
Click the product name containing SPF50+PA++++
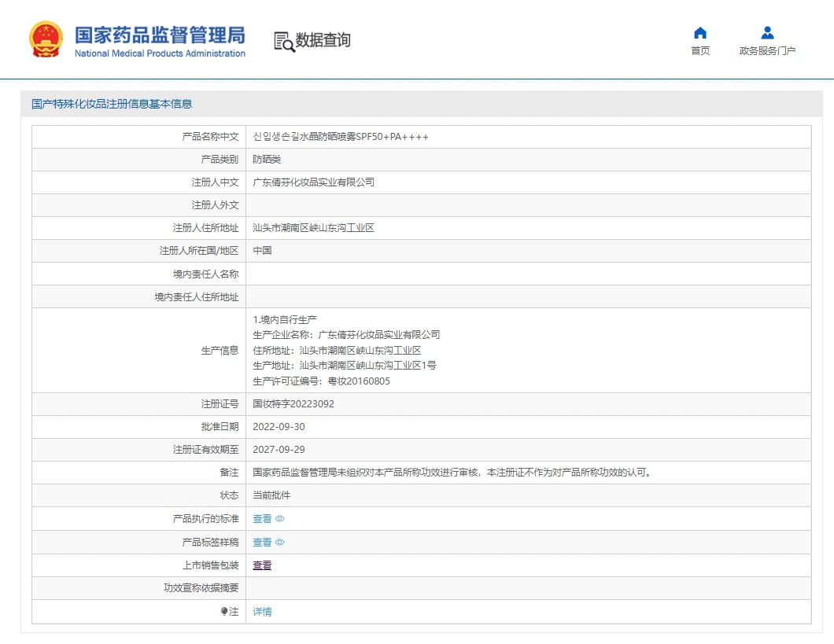(x=341, y=137)
